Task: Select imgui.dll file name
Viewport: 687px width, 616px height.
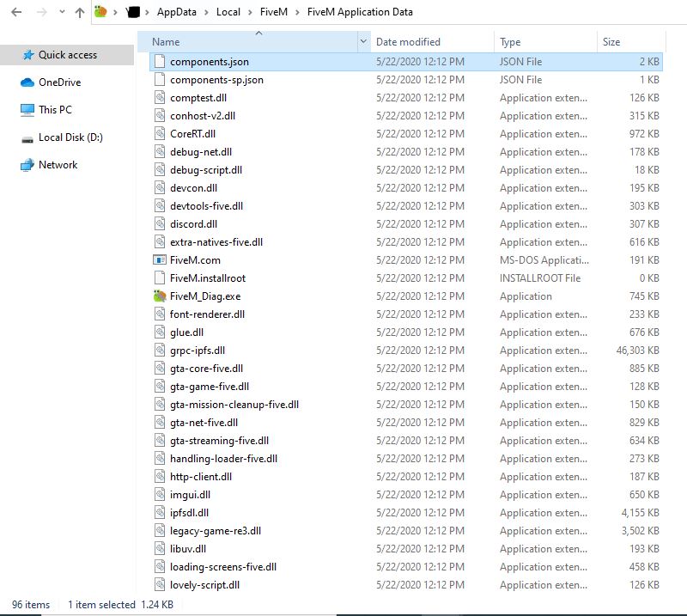Action: click(190, 495)
